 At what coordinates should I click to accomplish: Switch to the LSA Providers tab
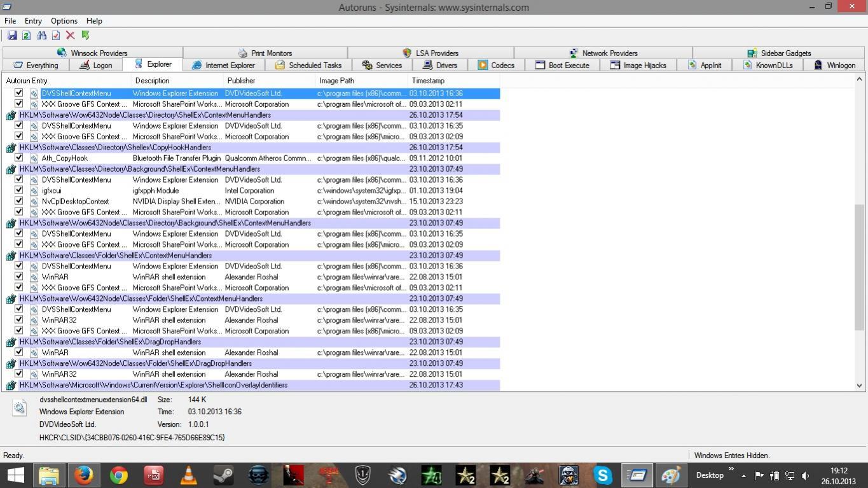[x=431, y=53]
